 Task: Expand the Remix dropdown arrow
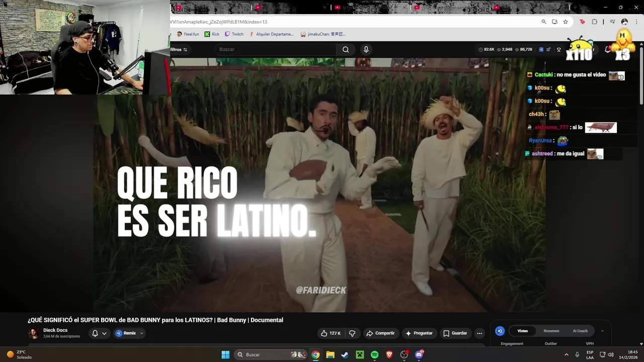click(x=142, y=333)
